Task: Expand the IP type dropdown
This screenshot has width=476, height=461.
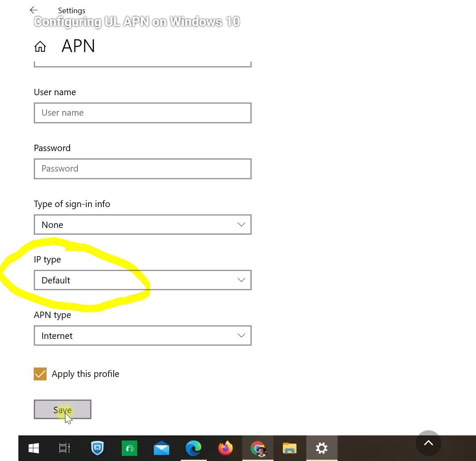Action: [142, 280]
